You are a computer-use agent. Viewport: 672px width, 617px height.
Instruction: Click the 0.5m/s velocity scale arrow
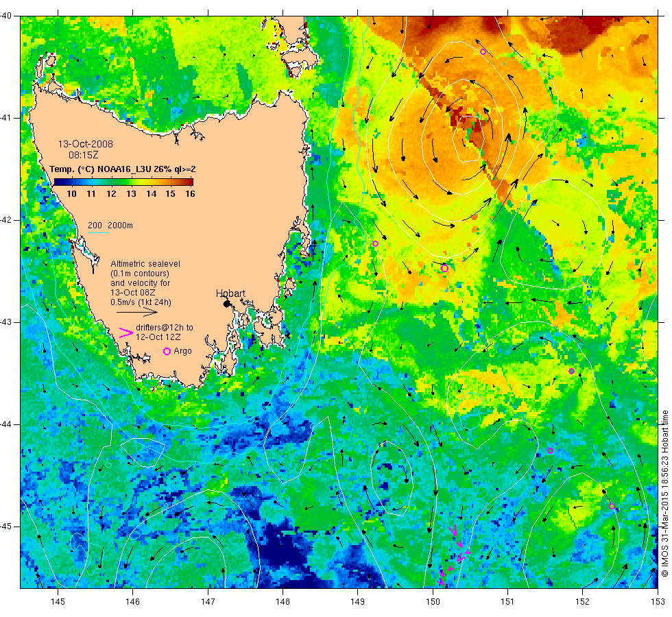coord(138,313)
